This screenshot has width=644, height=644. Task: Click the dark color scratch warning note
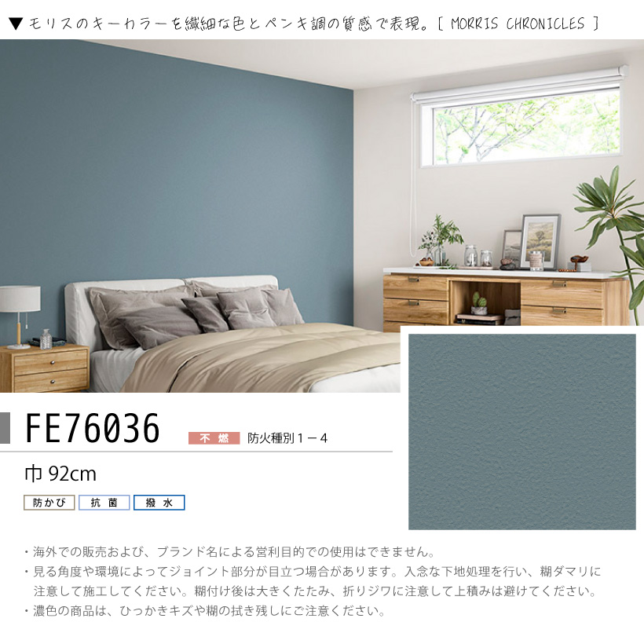[205, 611]
